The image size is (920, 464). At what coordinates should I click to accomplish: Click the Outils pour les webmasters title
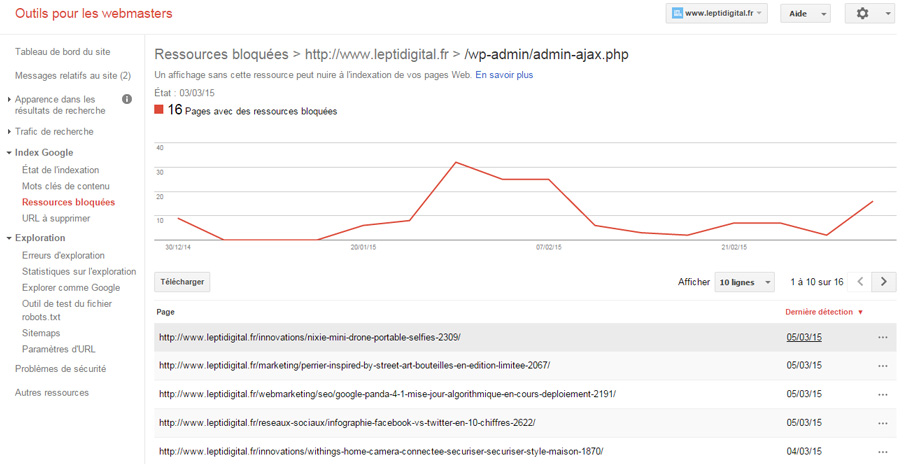point(94,13)
